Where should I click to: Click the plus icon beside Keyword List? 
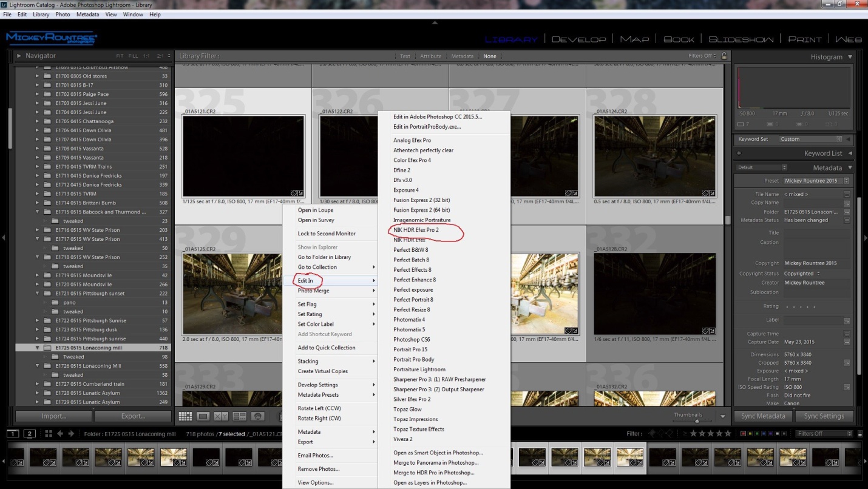click(739, 153)
